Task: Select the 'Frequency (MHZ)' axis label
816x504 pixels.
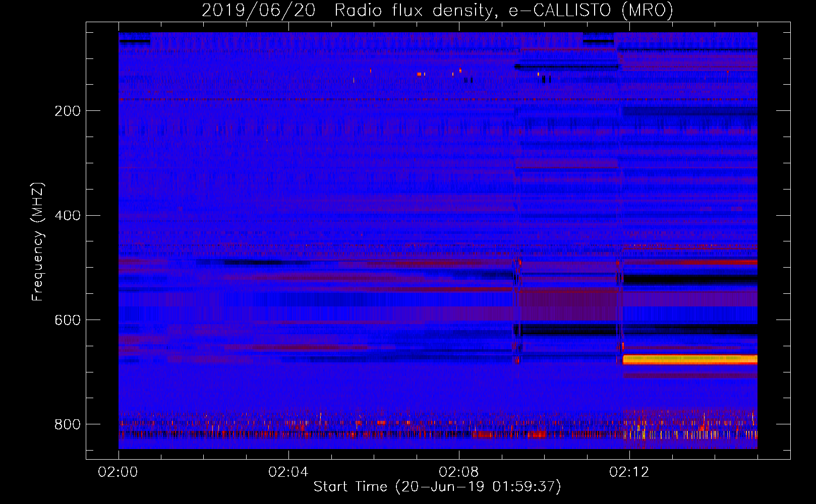Action: click(38, 241)
